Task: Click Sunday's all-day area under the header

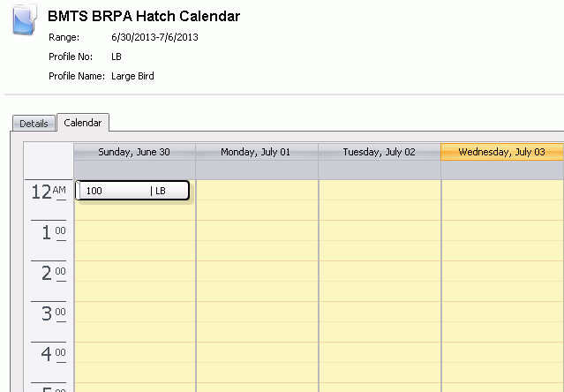Action: click(134, 170)
